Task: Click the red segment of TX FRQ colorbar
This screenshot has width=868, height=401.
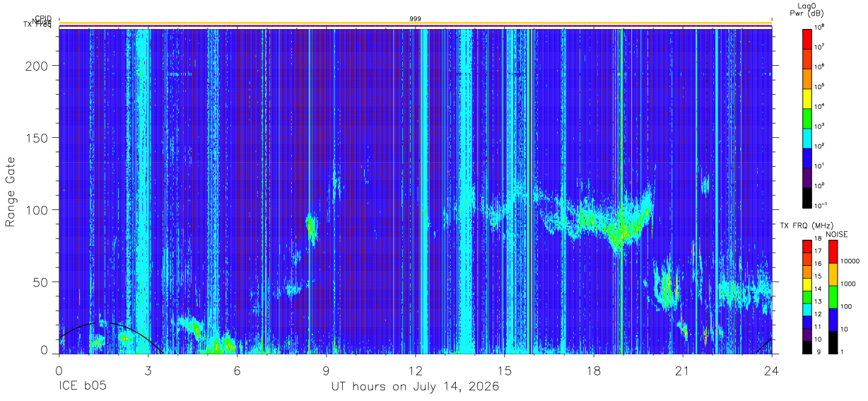Action: [807, 247]
